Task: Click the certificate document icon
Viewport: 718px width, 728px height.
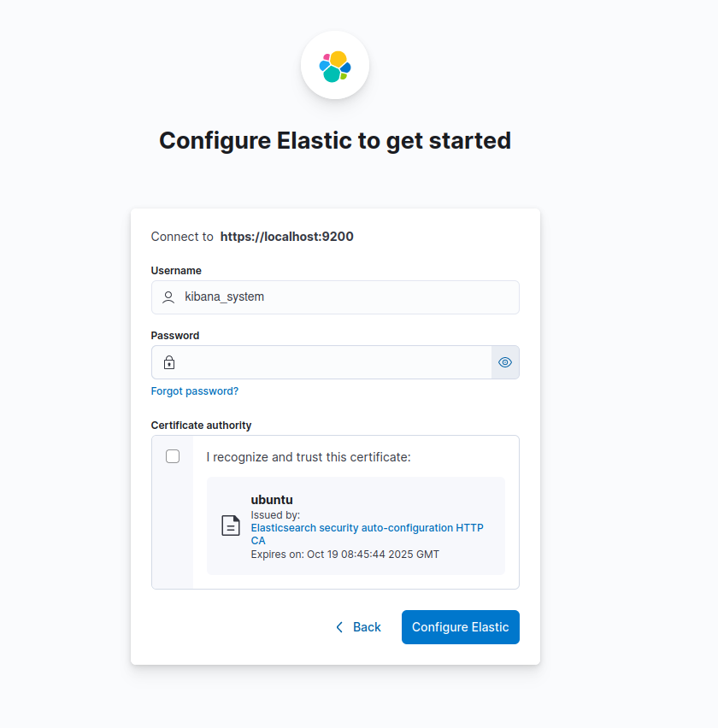Action: coord(231,525)
